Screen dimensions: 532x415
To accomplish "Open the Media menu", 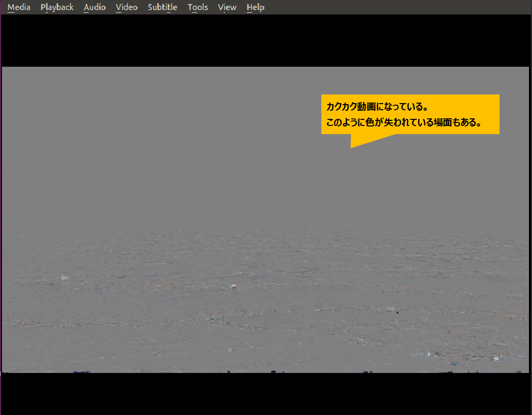I will pyautogui.click(x=19, y=7).
